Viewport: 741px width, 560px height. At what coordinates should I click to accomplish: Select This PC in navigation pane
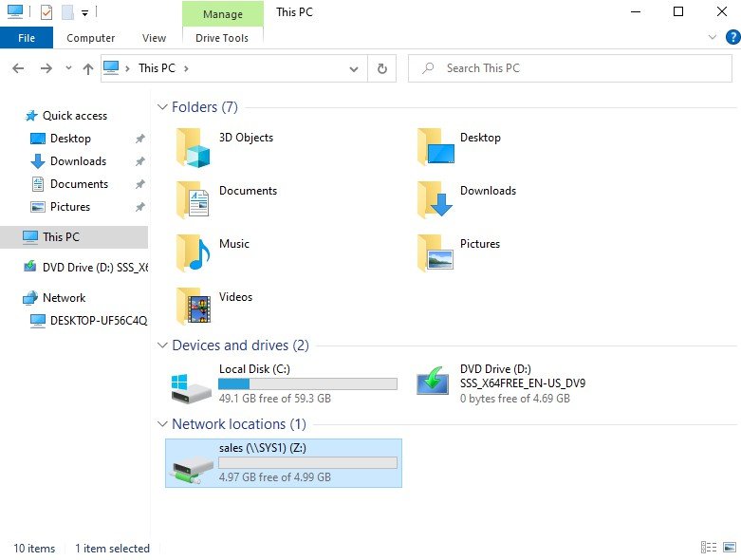[74, 236]
